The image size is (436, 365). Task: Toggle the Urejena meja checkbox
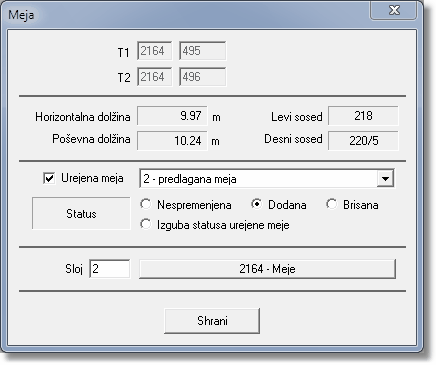(x=49, y=178)
